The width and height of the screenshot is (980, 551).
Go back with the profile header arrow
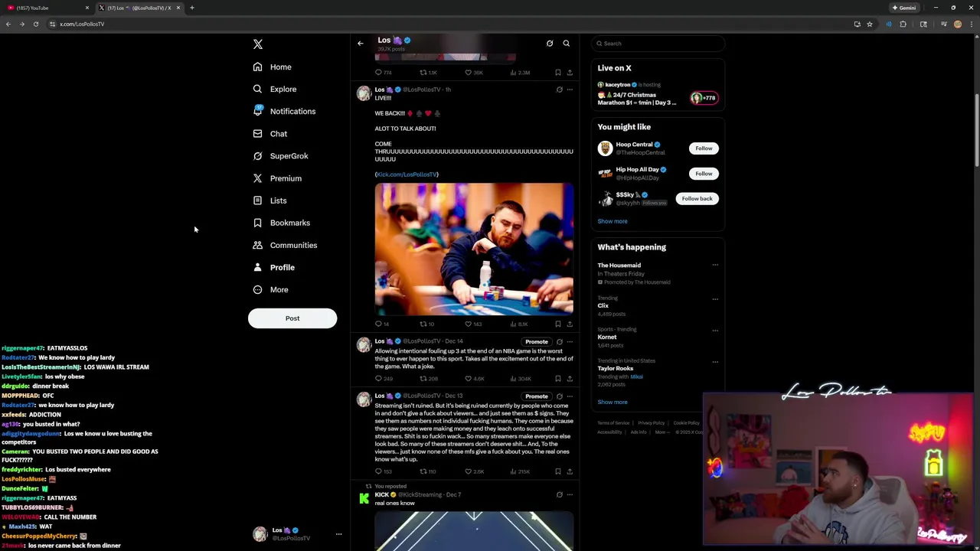(361, 43)
